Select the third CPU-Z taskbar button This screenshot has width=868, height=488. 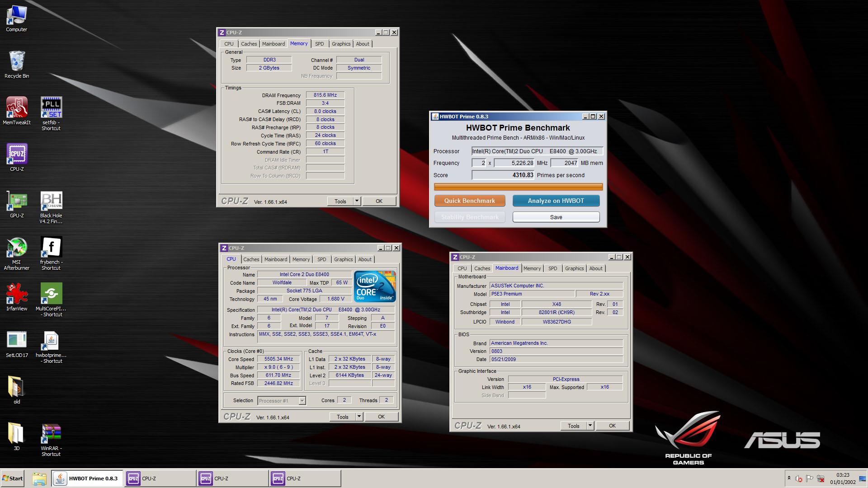[x=305, y=479]
